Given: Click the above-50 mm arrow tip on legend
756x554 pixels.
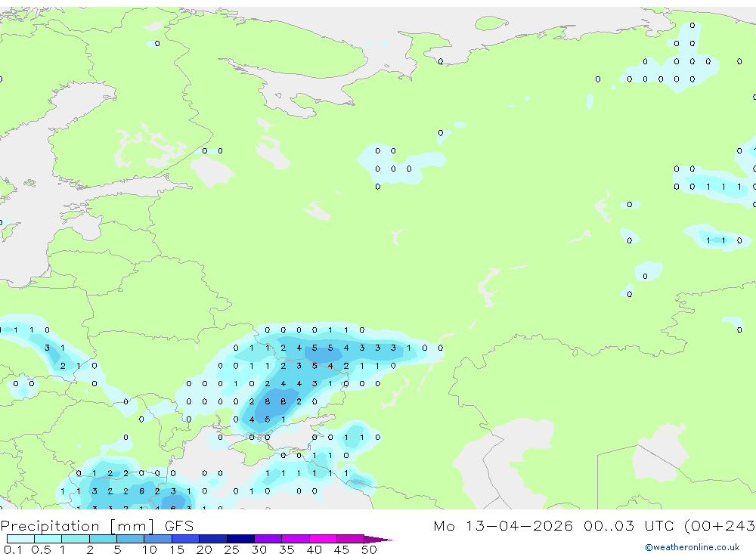Looking at the screenshot, I should (x=378, y=540).
